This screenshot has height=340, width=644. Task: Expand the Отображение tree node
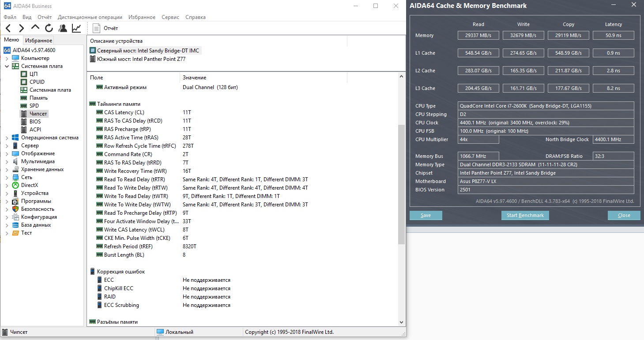(7, 153)
